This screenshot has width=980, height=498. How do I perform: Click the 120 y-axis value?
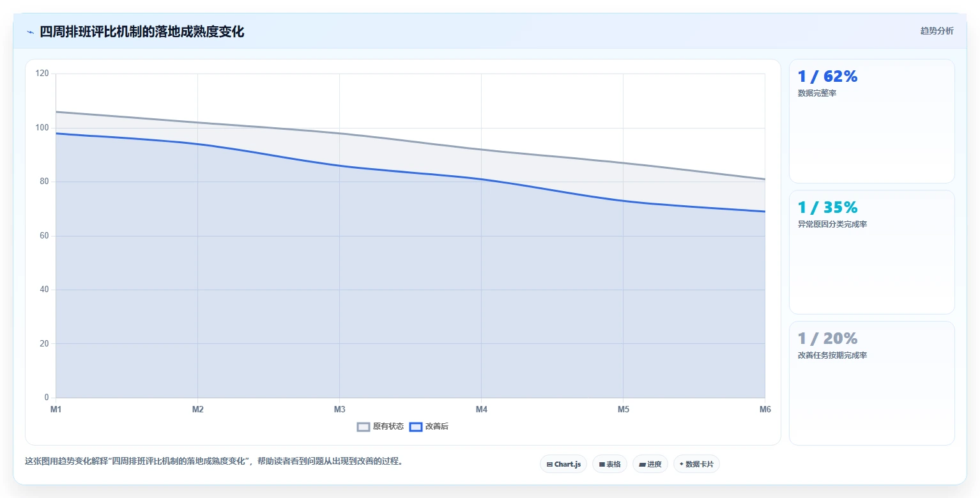coord(42,74)
